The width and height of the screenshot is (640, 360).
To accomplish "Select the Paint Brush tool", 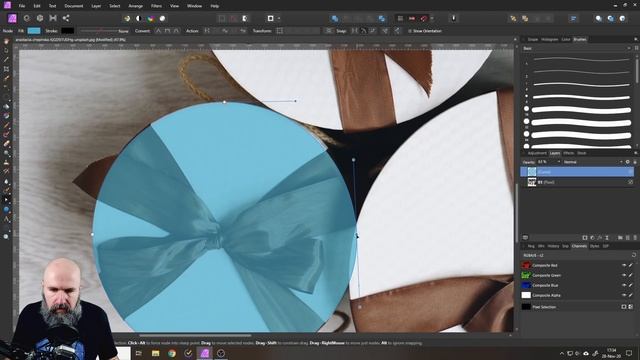I will (x=6, y=125).
